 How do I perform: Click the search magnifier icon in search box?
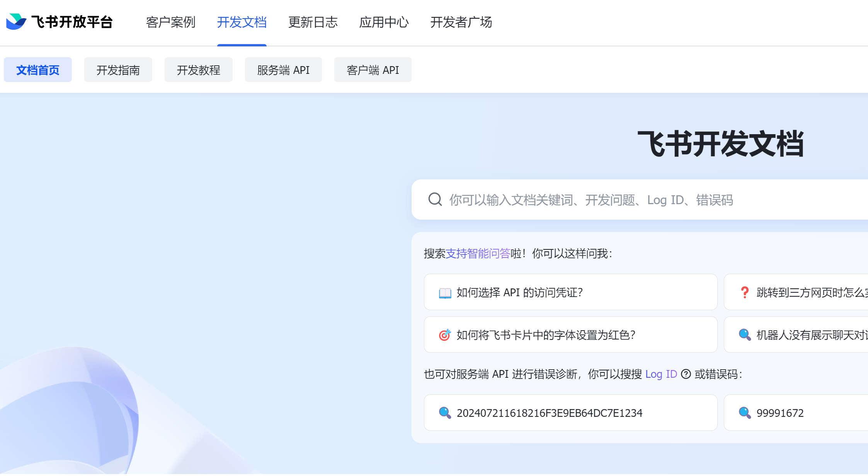(435, 200)
